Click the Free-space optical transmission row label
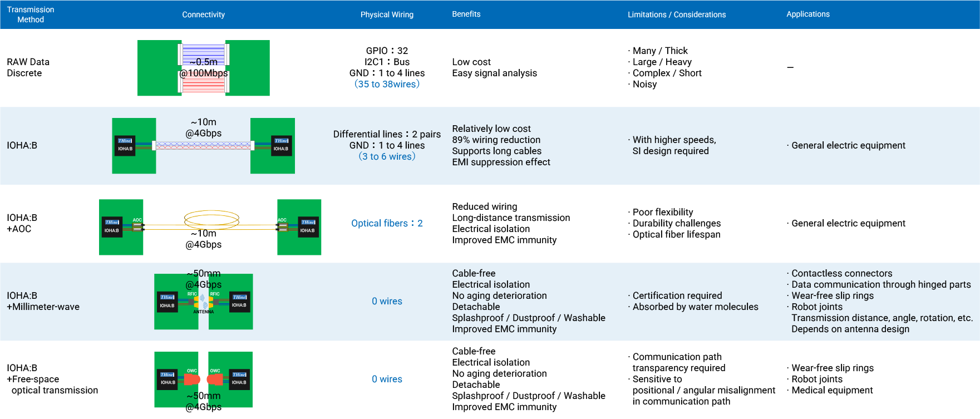The width and height of the screenshot is (980, 419). coord(52,379)
